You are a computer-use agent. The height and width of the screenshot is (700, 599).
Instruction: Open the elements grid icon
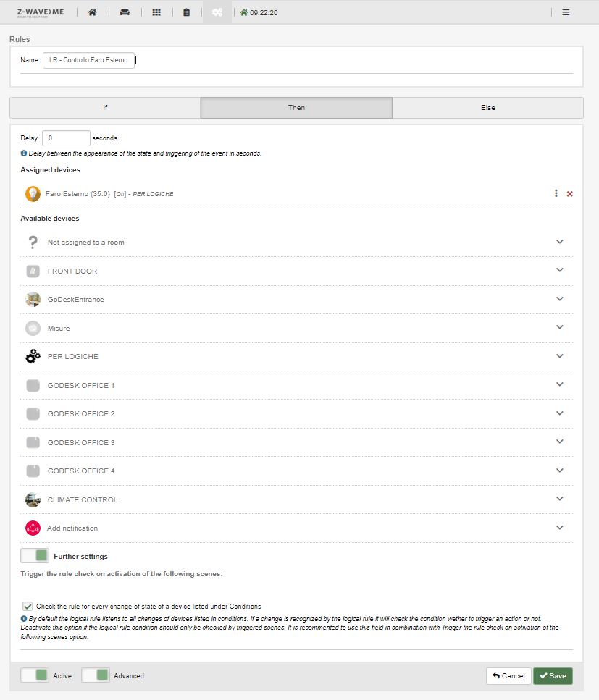point(156,12)
